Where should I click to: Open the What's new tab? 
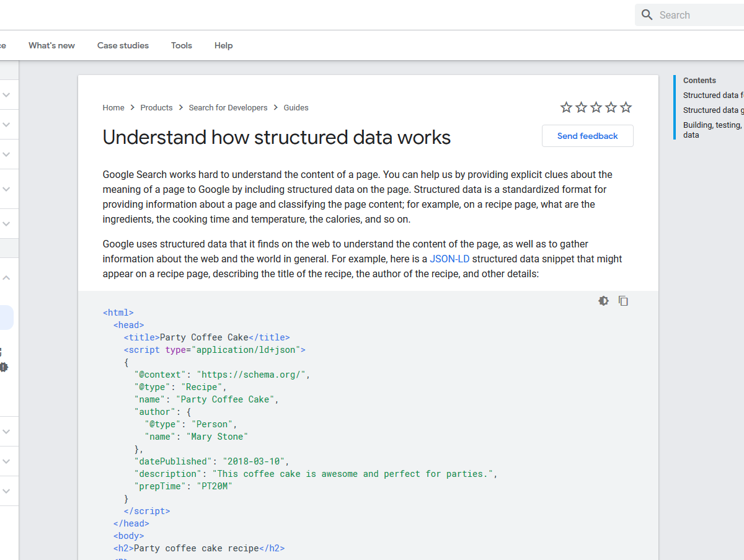(51, 45)
